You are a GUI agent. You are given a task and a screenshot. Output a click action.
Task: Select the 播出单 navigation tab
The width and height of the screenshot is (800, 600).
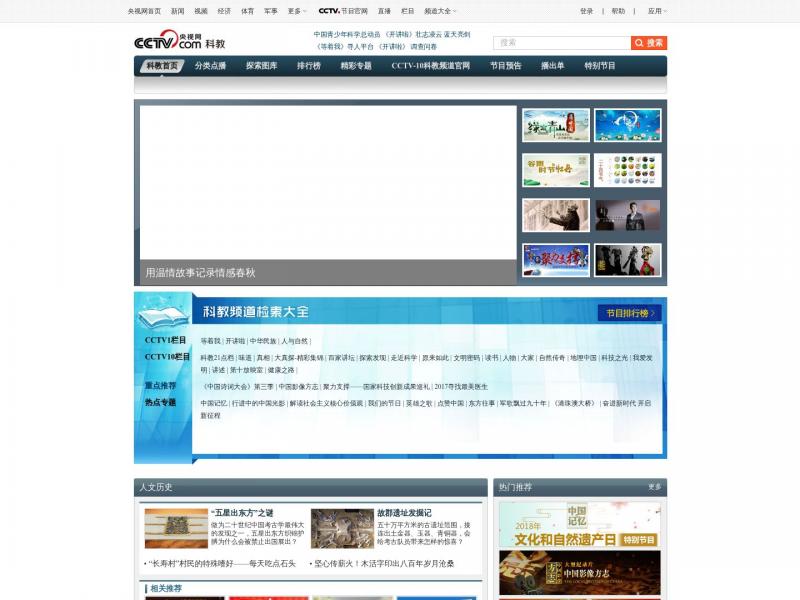point(553,66)
